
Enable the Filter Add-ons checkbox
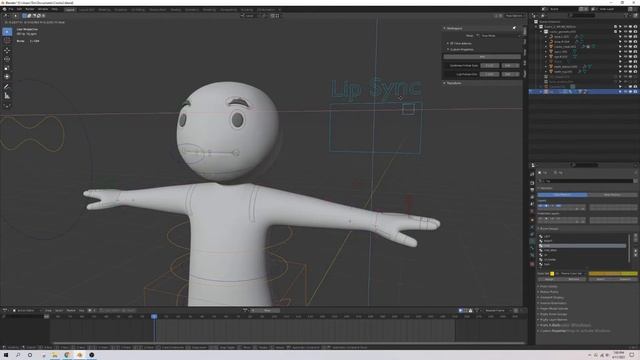click(452, 43)
